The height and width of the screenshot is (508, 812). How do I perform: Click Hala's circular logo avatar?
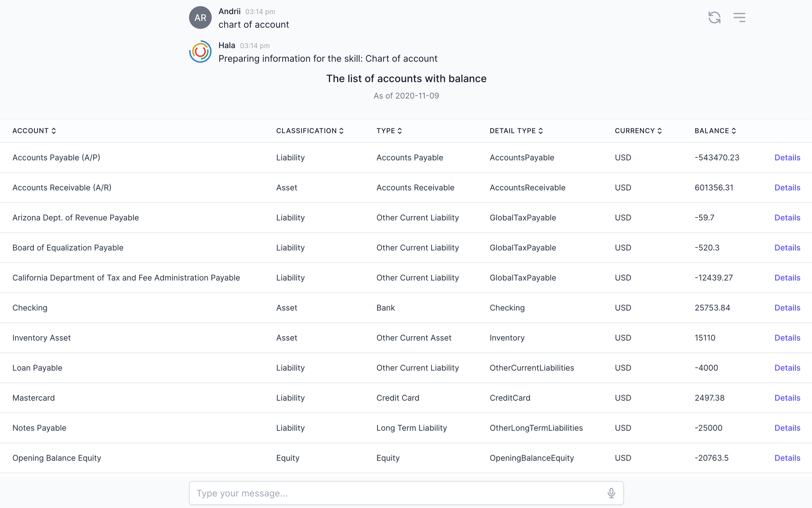200,52
